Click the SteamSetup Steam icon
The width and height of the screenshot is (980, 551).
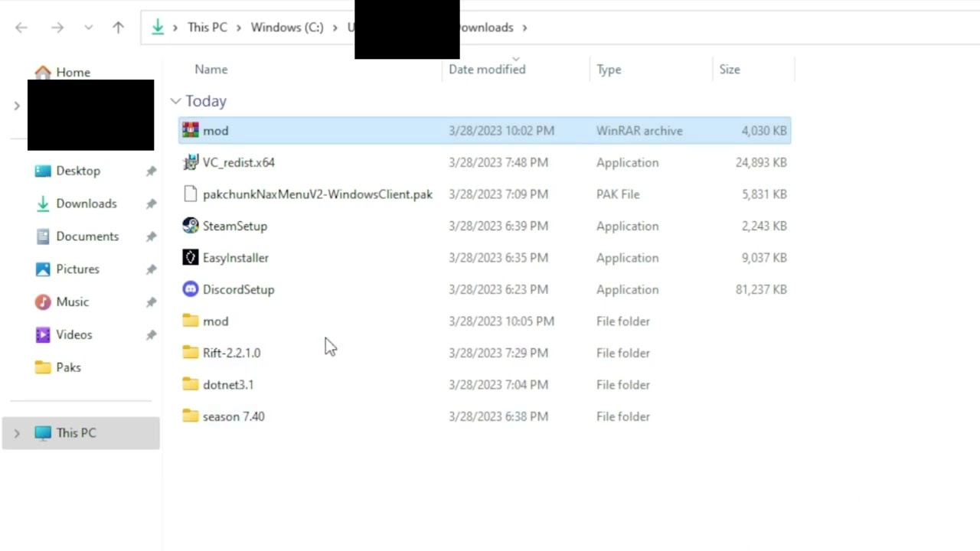tap(191, 226)
